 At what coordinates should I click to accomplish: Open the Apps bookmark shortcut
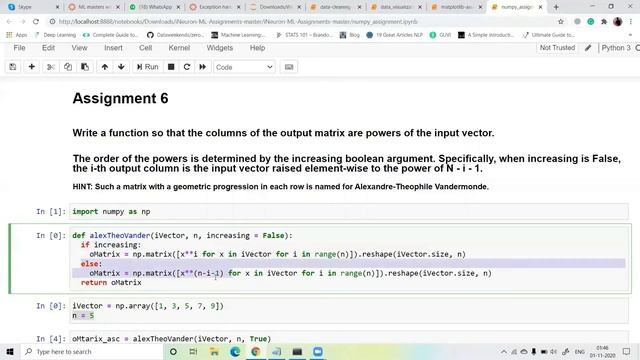17,35
